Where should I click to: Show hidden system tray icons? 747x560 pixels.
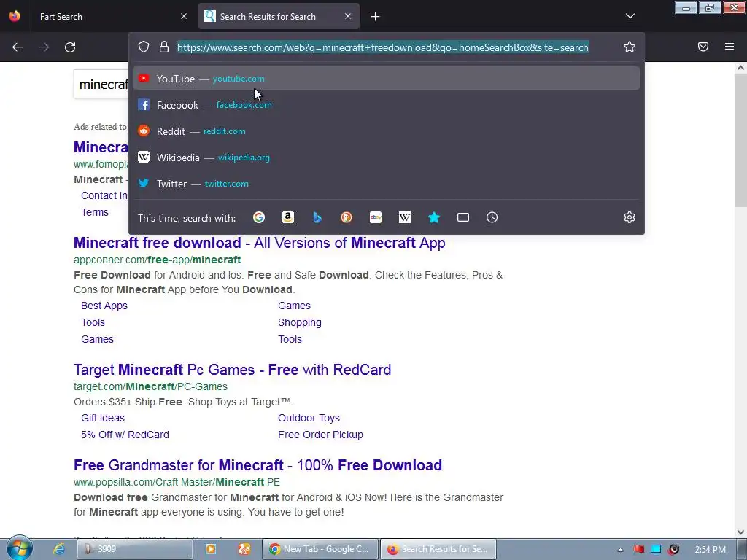coord(620,550)
